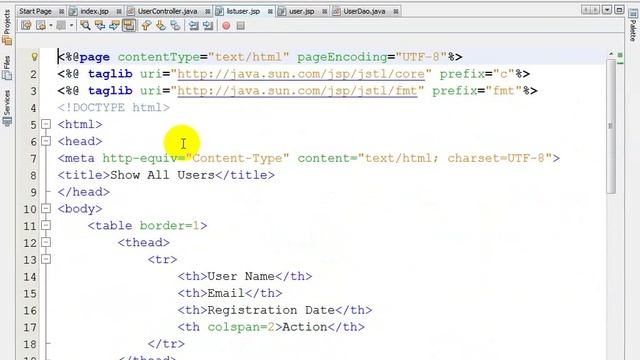Click Previous Bookmark up-arrow icon
The image size is (640, 360).
point(146,25)
